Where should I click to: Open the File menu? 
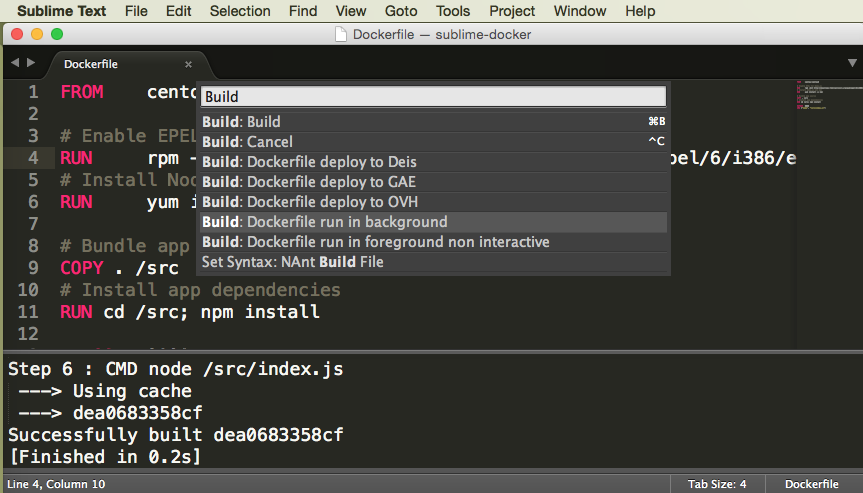coord(136,11)
